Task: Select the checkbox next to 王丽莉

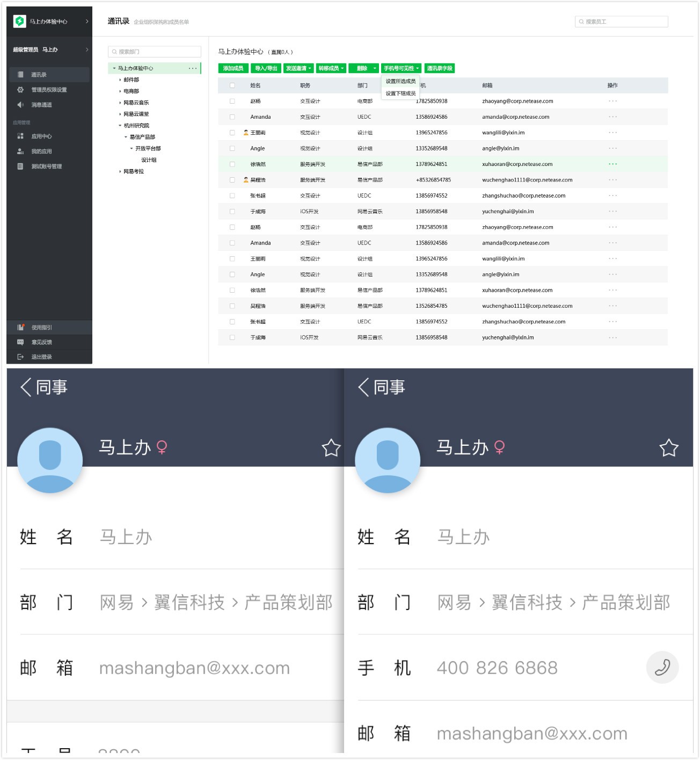Action: (x=232, y=133)
